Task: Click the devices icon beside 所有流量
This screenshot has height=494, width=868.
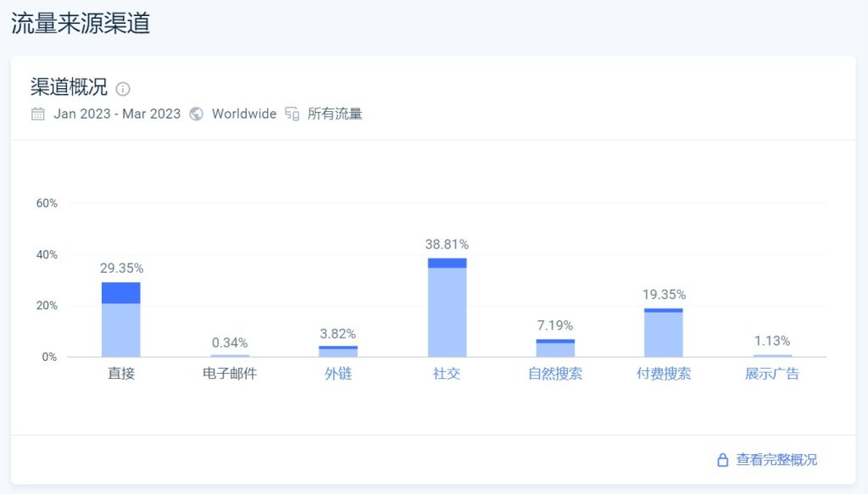Action: [x=292, y=114]
